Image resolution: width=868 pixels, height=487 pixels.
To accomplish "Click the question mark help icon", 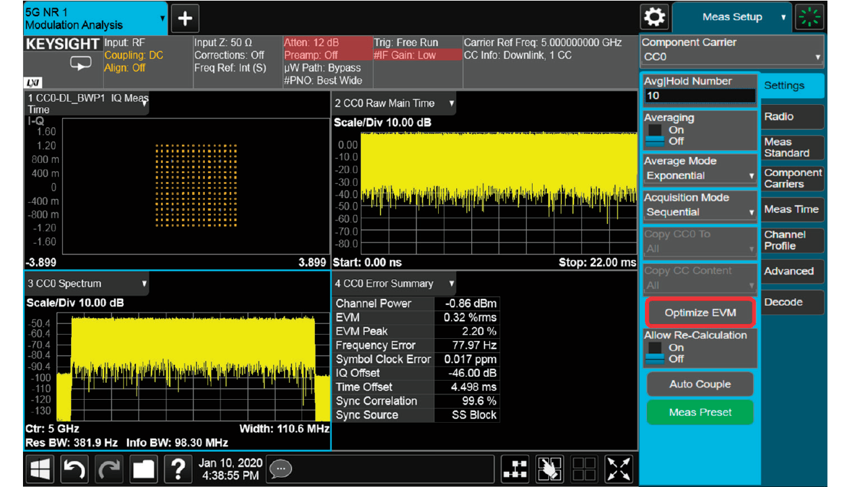I will tap(178, 469).
